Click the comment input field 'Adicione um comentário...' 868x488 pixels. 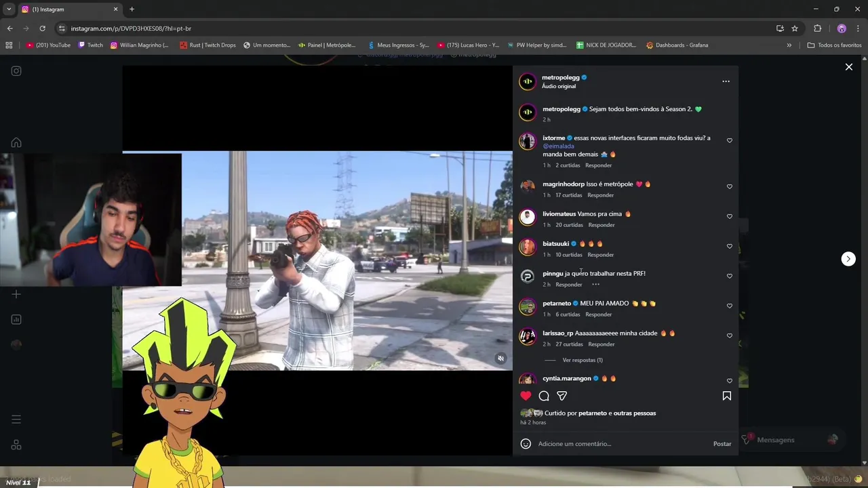click(x=620, y=444)
